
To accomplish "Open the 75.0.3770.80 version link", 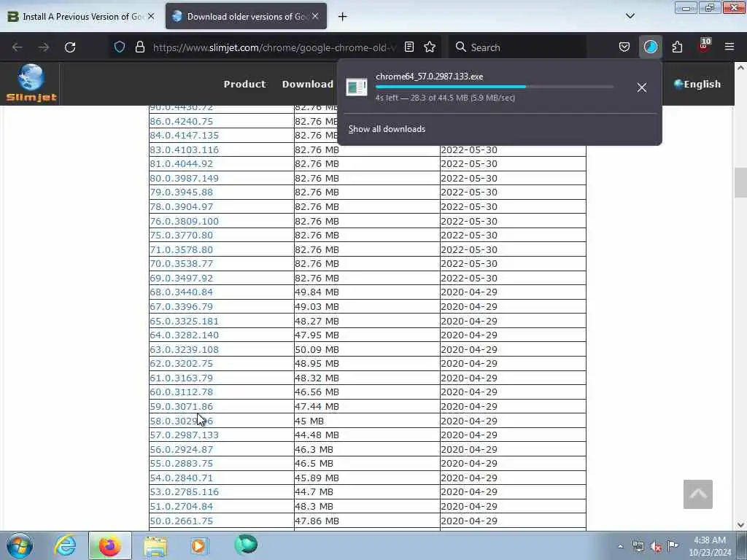I will pos(181,236).
